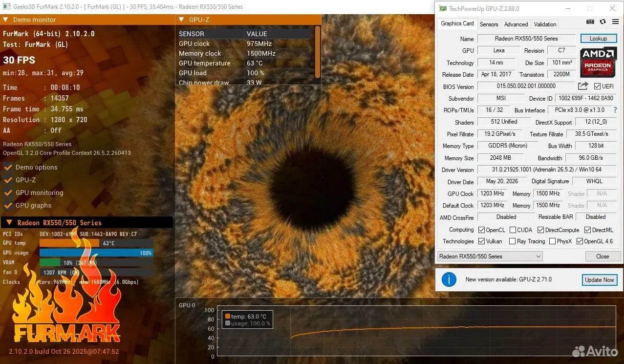
Task: Collapse the Demo monitor panel
Action: [6, 20]
